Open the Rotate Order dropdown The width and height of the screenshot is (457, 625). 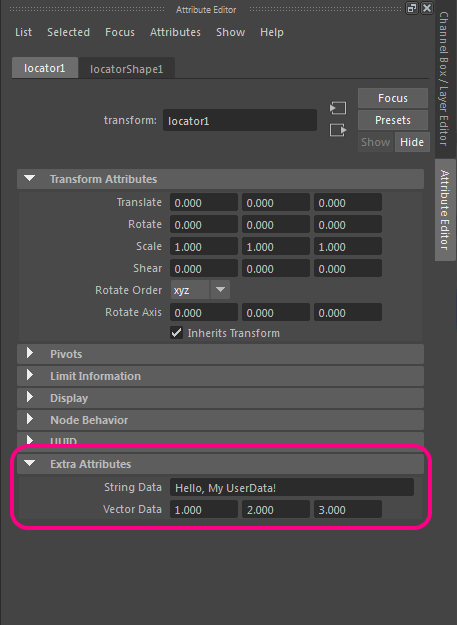pyautogui.click(x=200, y=290)
